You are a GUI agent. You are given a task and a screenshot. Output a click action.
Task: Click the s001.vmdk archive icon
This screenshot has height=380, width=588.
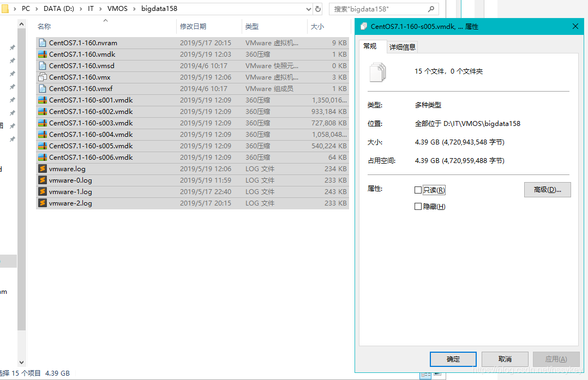pyautogui.click(x=43, y=100)
